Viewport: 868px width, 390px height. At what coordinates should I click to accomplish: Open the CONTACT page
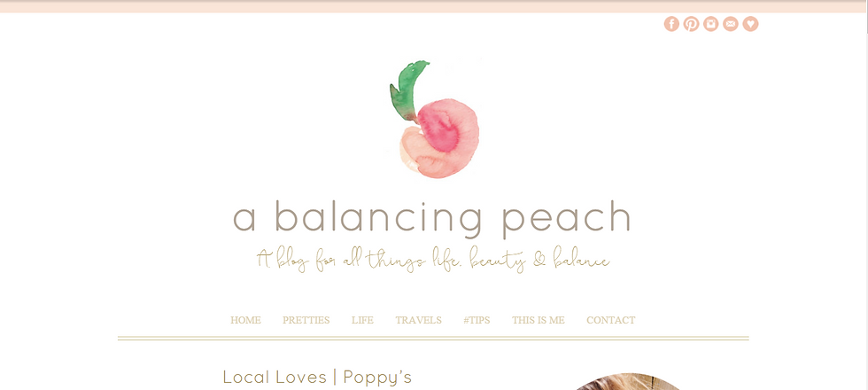(x=610, y=320)
